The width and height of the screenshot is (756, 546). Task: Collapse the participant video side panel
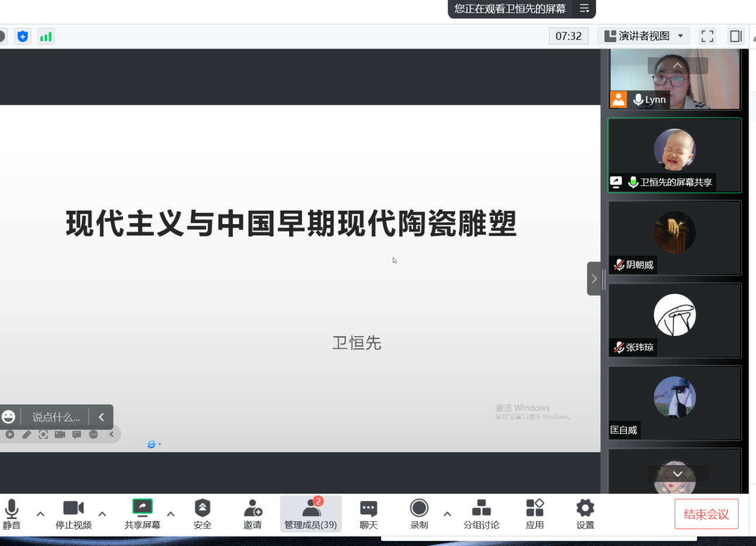point(594,279)
